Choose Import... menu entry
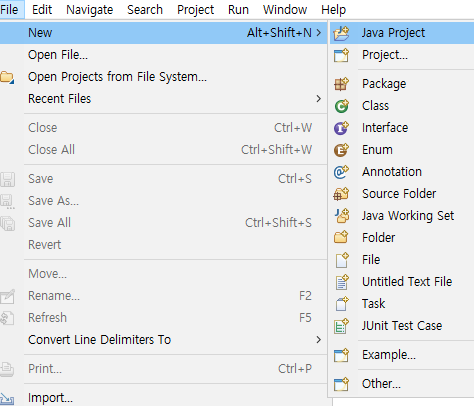The width and height of the screenshot is (474, 406). 163,398
